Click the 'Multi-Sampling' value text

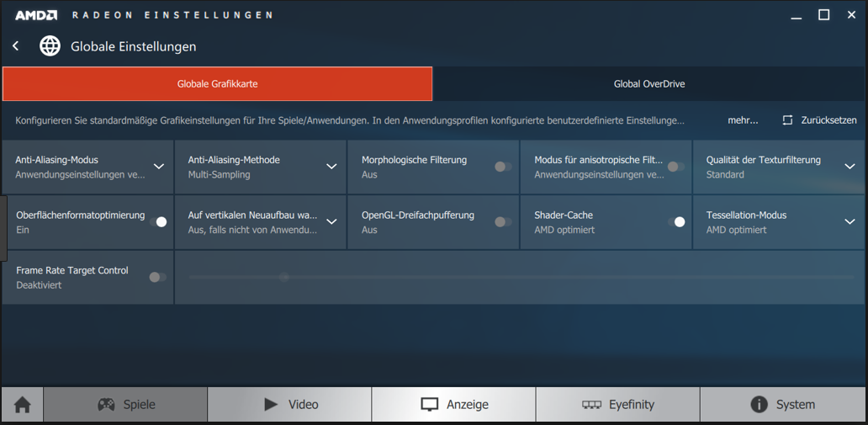click(x=220, y=174)
